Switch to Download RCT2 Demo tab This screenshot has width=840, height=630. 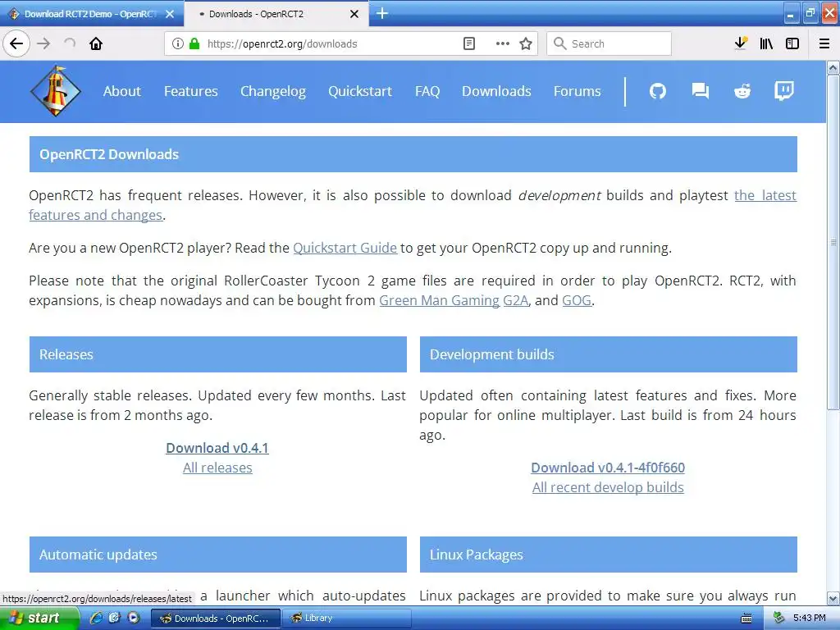[91, 14]
